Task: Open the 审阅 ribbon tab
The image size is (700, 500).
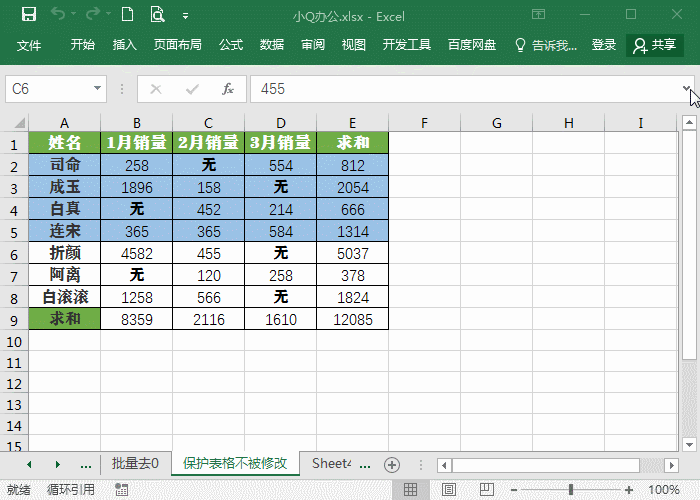Action: pyautogui.click(x=312, y=45)
